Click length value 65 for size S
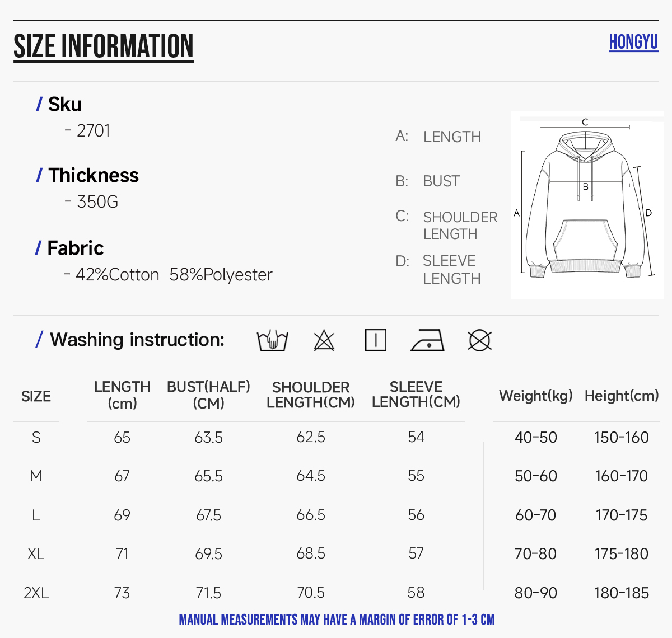Viewport: 672px width, 638px height. point(122,437)
